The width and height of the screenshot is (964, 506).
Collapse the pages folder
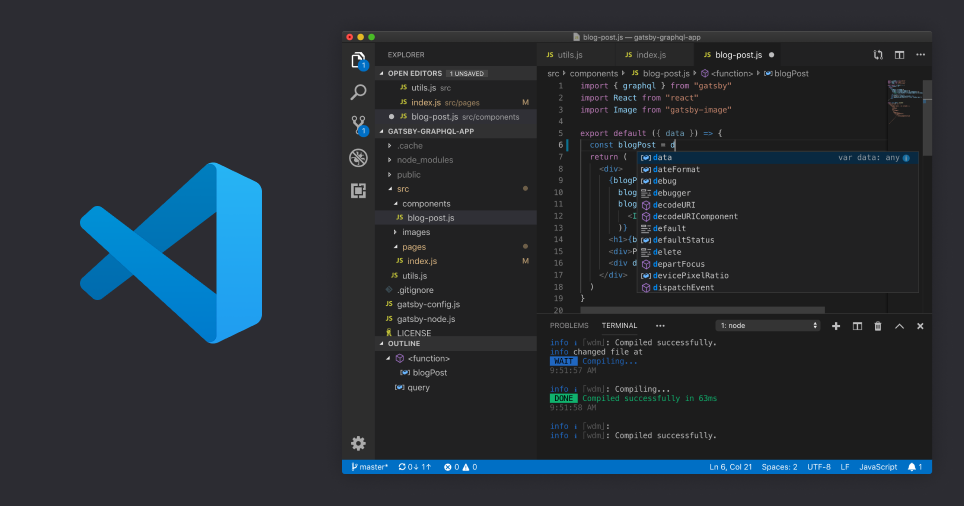pos(395,247)
